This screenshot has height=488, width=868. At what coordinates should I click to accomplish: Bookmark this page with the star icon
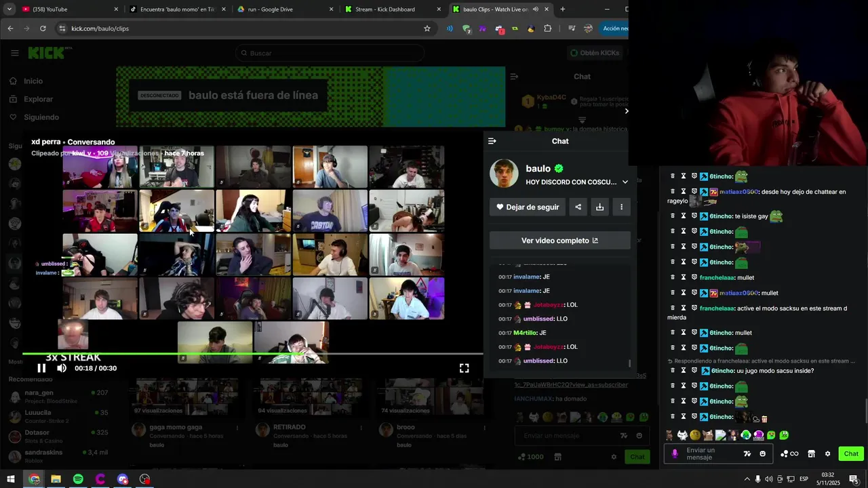pos(427,28)
